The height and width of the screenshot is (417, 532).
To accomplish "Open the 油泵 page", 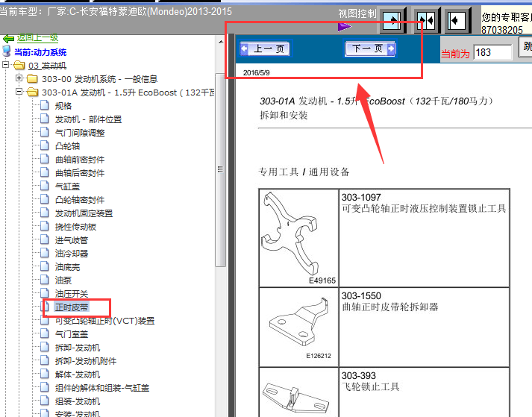I will (63, 280).
